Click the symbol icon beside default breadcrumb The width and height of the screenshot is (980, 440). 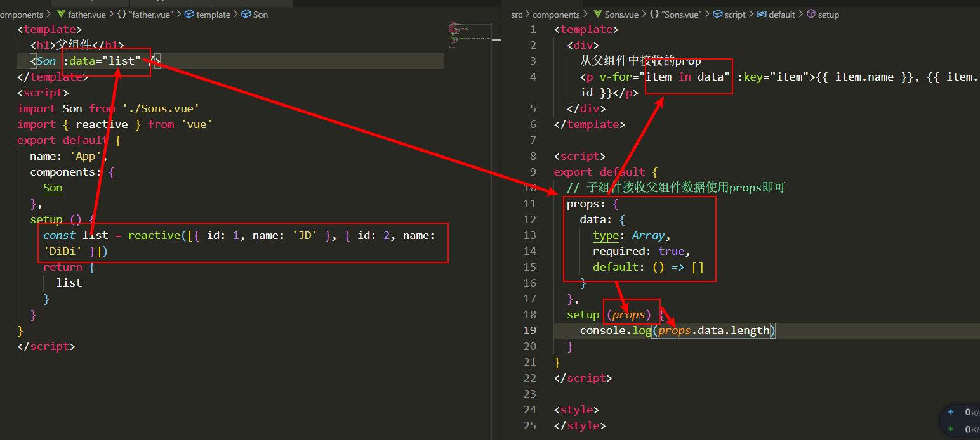coord(762,14)
